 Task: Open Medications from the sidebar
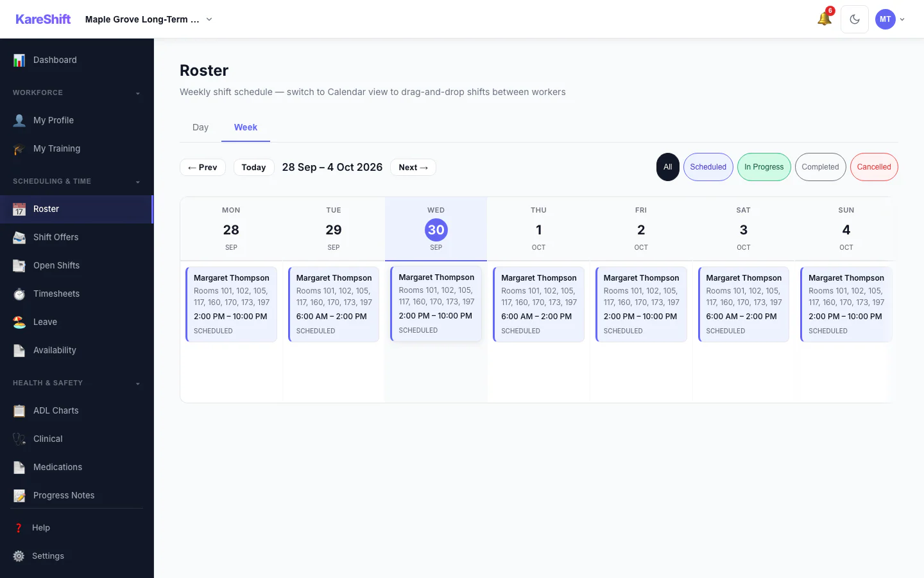77,467
